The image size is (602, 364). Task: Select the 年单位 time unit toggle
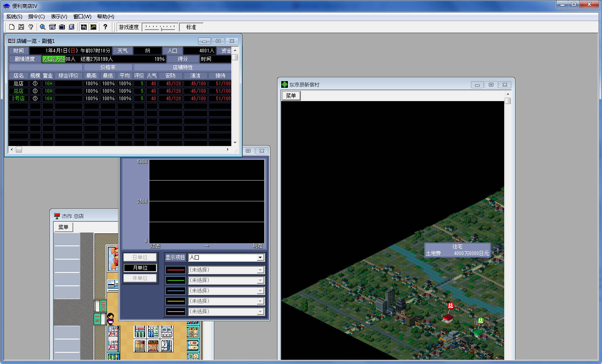(140, 278)
